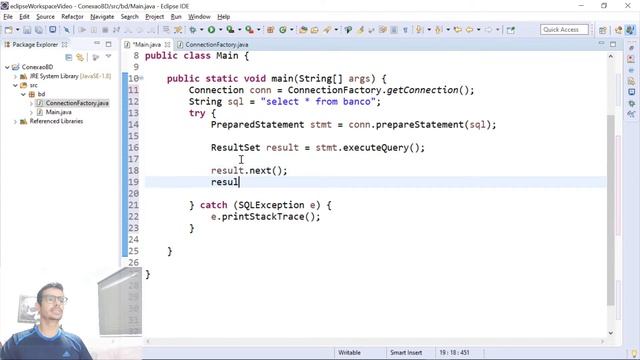Open the Search dropdown arrow

point(336,30)
